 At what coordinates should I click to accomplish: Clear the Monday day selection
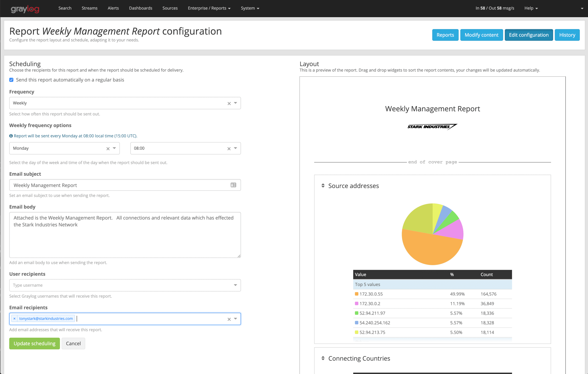[108, 149]
